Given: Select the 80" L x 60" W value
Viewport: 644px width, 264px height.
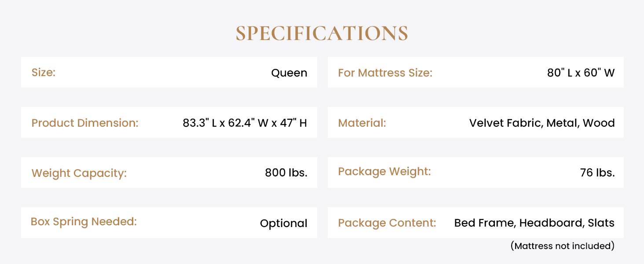Looking at the screenshot, I should [581, 73].
